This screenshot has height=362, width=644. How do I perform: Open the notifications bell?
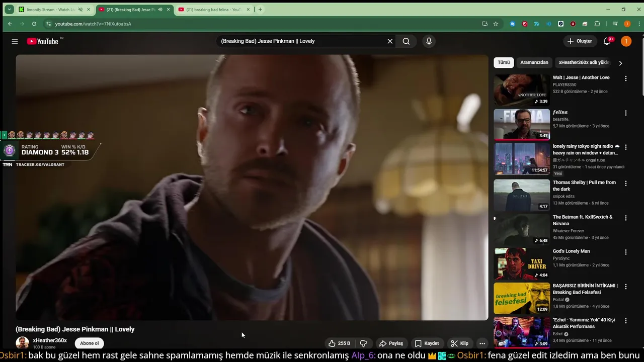tap(607, 41)
